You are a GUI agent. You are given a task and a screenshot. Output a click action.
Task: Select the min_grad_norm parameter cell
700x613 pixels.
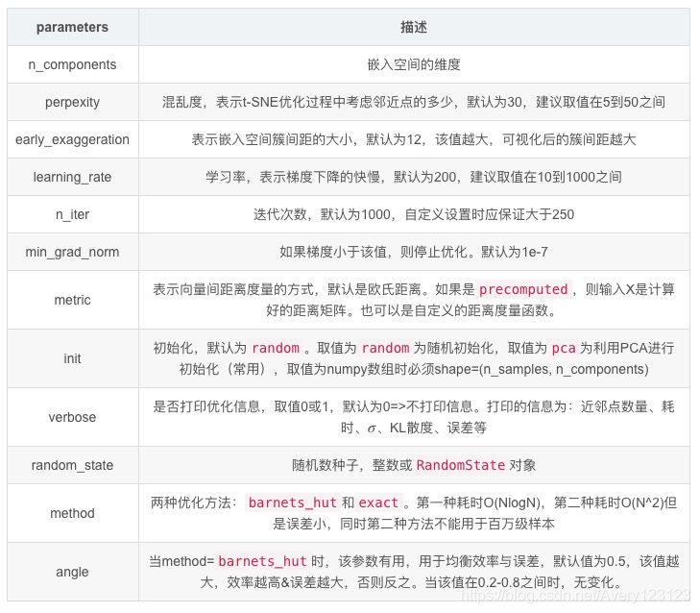(x=72, y=253)
